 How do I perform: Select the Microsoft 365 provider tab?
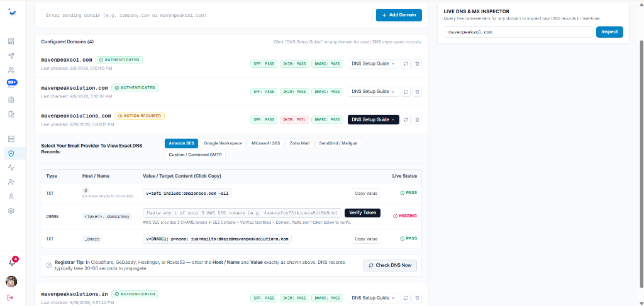point(266,143)
